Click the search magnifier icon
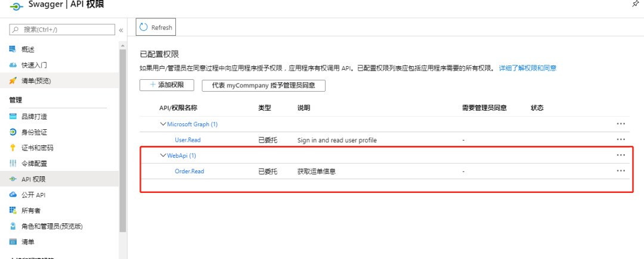Screen dimensions: 644x259 click(x=16, y=30)
